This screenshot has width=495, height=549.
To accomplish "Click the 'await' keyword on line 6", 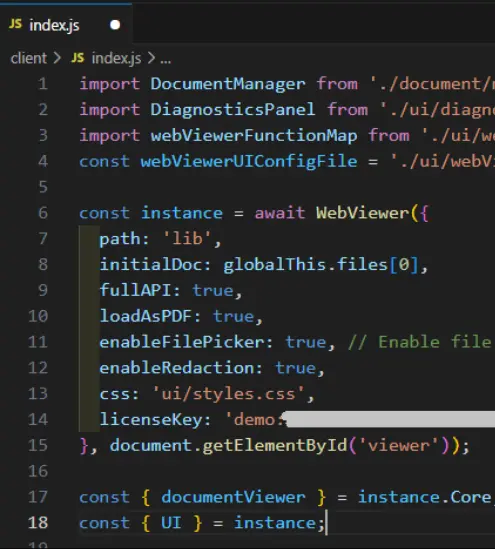I will coord(280,213).
